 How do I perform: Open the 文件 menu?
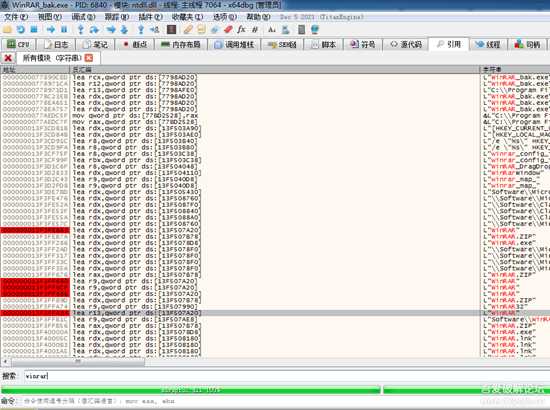(x=15, y=17)
